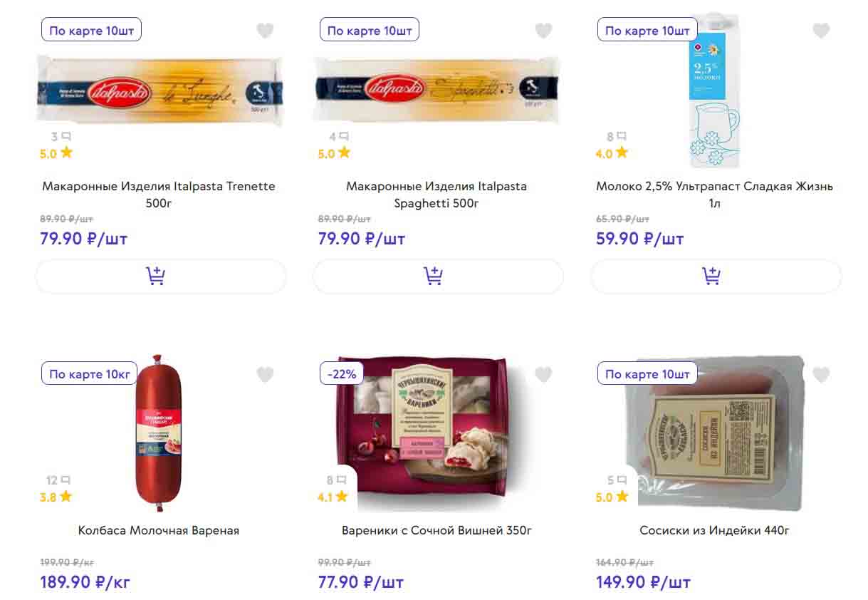Favorite the Italpasta Trenette pasta
The height and width of the screenshot is (600, 868).
(265, 31)
